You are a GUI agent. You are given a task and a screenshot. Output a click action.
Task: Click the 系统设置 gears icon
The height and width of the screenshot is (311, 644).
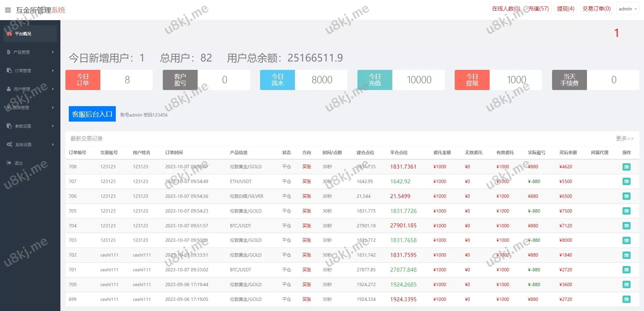point(9,144)
